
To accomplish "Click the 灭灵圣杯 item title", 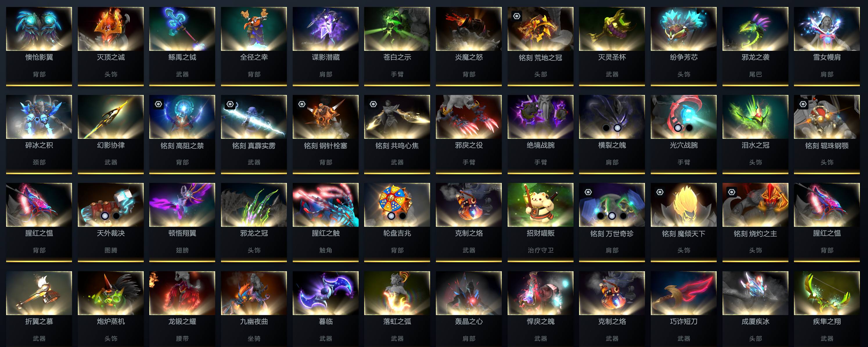I will click(612, 57).
